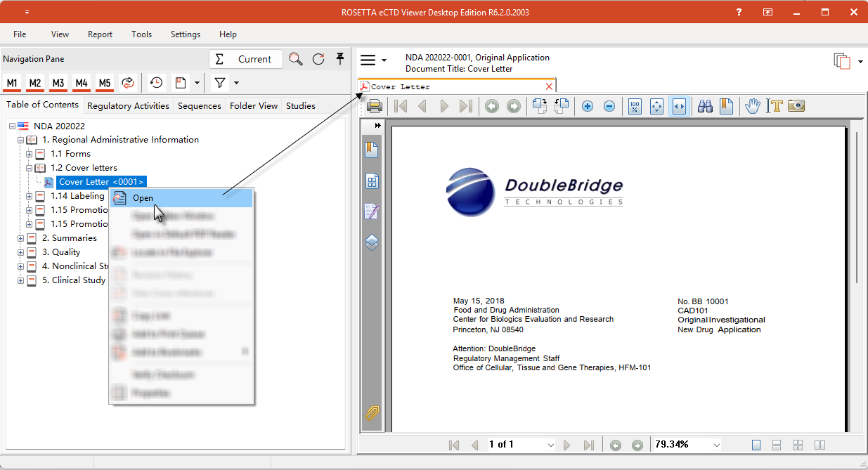Switch to the Studies tab

[x=301, y=105]
